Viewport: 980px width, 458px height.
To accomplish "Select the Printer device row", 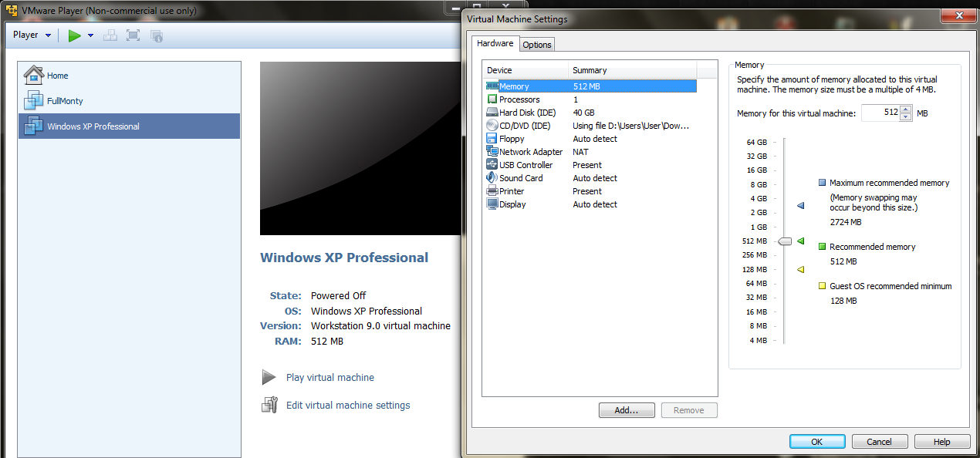I will point(590,191).
